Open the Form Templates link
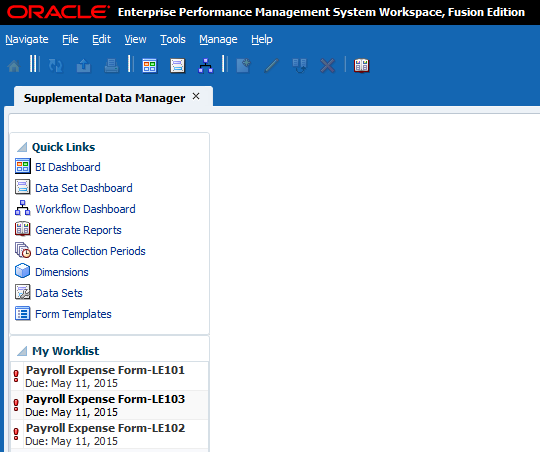 point(73,314)
